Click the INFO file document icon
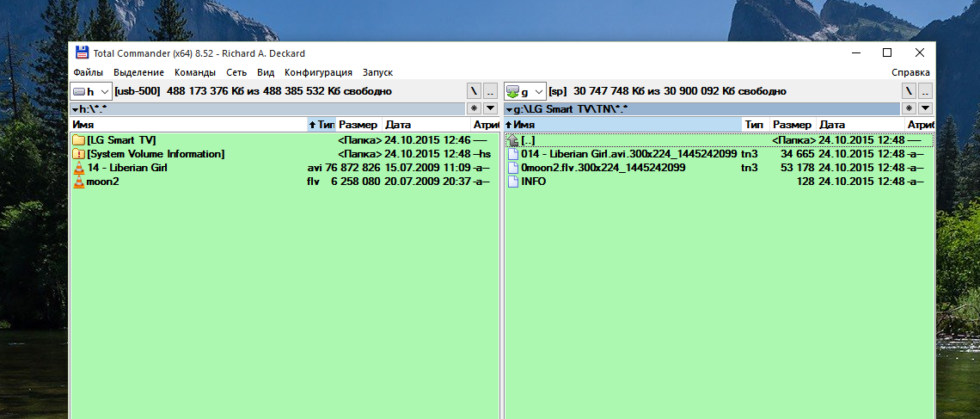Screen dimensions: 980x419 pyautogui.click(x=513, y=182)
